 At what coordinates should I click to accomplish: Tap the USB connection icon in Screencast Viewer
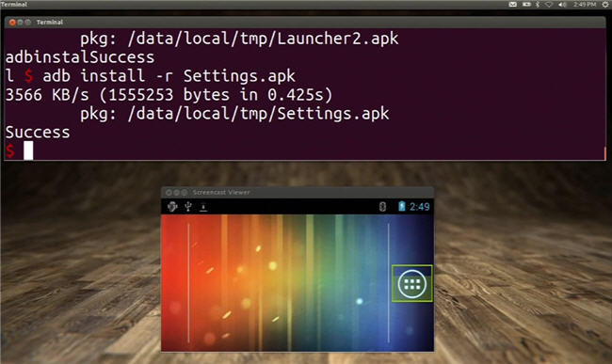[188, 206]
